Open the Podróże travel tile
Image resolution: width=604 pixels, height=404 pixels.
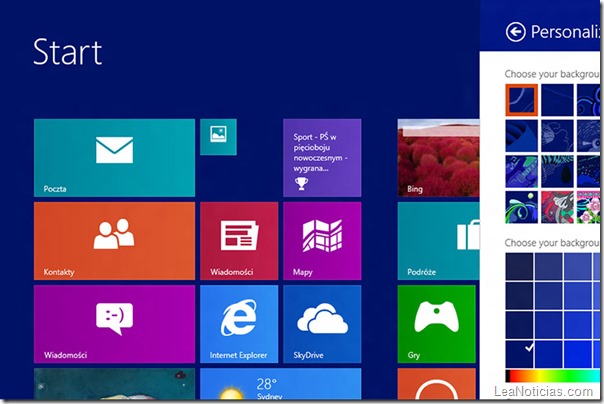(x=438, y=241)
